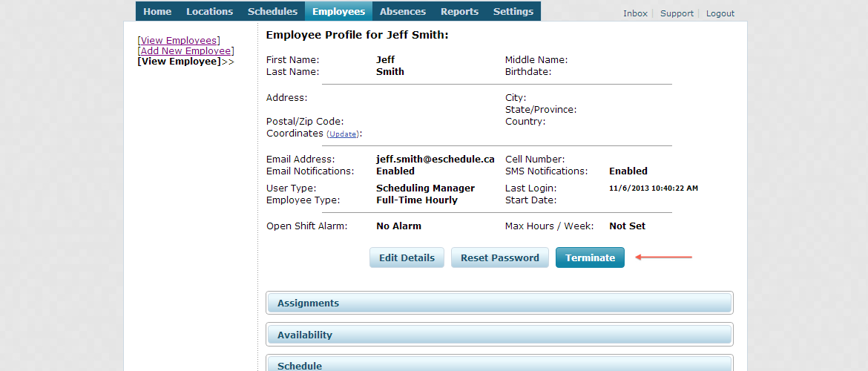
Task: Expand the Availability section
Action: [499, 335]
